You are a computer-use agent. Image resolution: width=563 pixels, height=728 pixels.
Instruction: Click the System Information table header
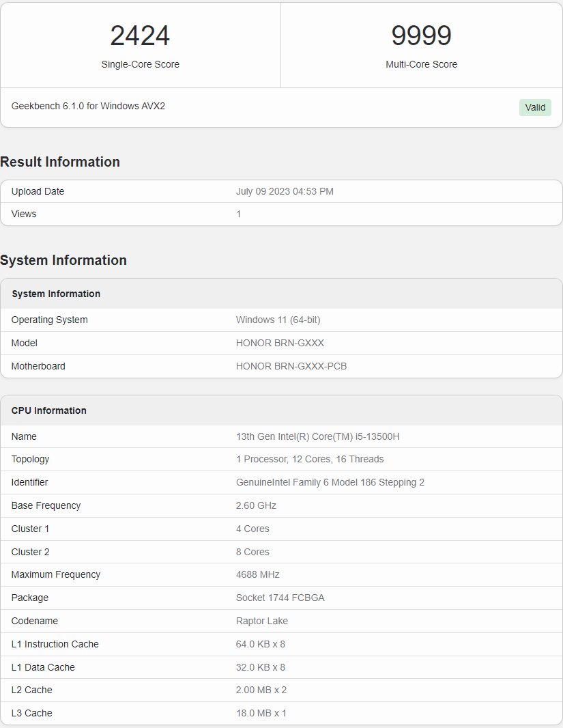[56, 294]
